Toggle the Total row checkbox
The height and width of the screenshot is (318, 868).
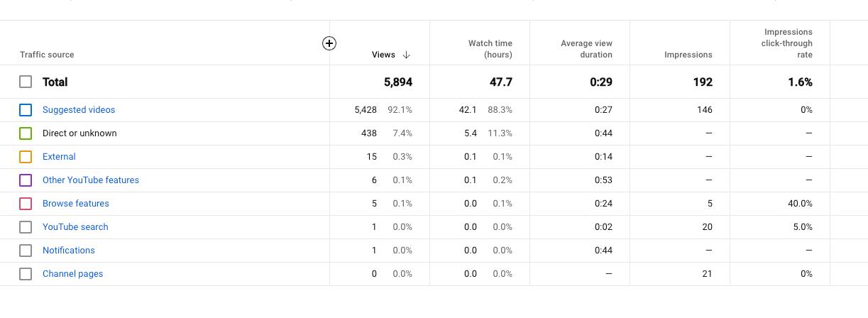point(26,82)
